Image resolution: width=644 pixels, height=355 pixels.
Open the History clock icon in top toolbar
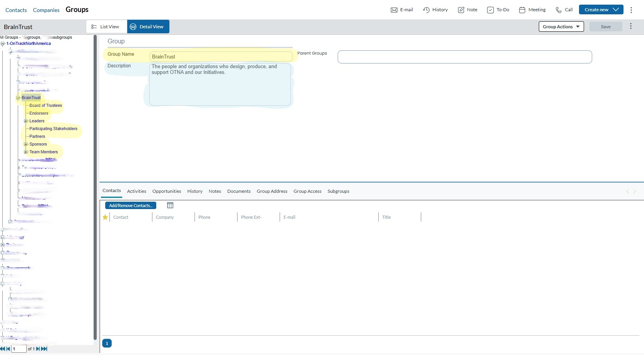click(426, 10)
